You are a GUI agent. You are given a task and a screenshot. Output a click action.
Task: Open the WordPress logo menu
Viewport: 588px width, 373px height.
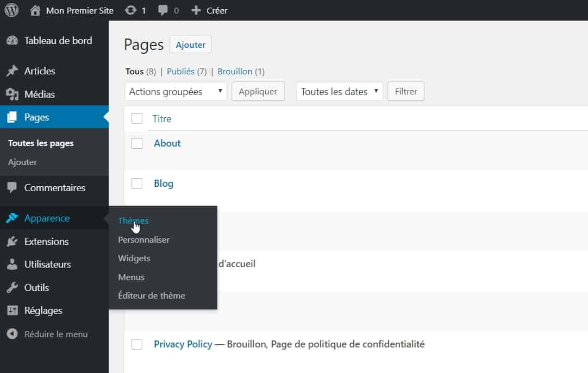[11, 10]
